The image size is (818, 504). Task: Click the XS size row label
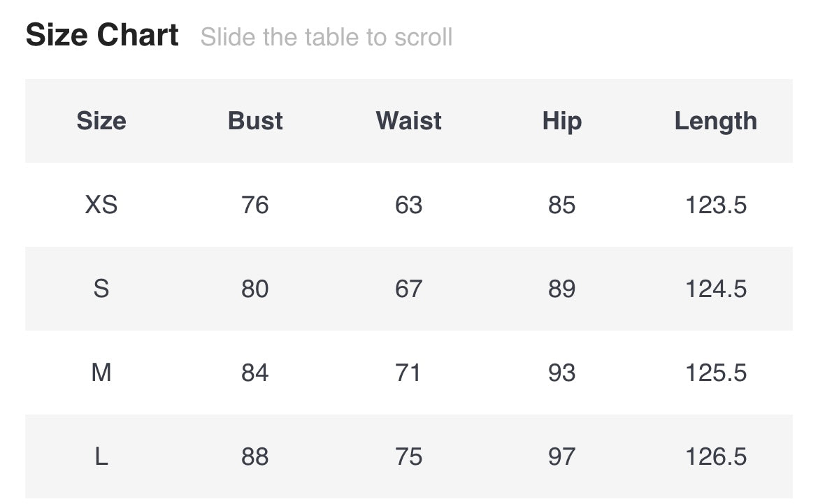pos(101,205)
